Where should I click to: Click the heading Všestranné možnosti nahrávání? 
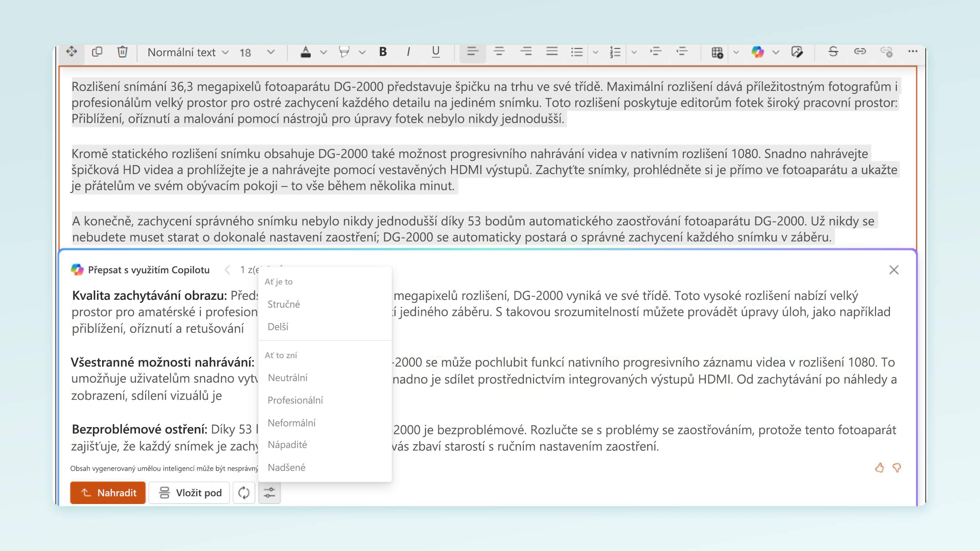(163, 362)
